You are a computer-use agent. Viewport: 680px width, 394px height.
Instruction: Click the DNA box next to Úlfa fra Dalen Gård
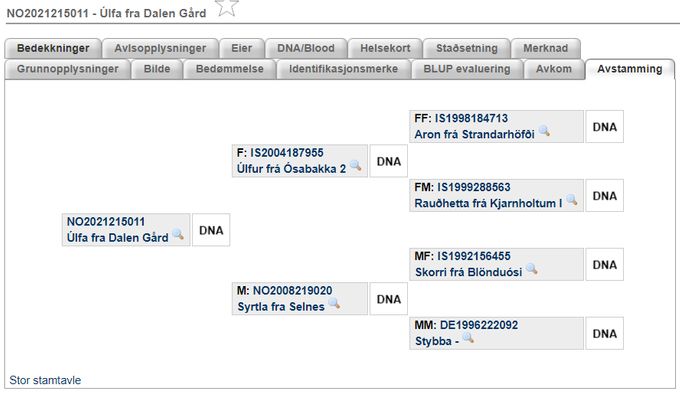(x=211, y=230)
